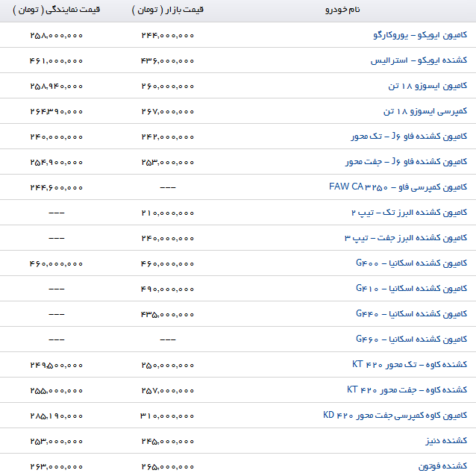Image resolution: width=476 pixels, height=476 pixels.
Task: Click the قیمت نمایندگی (تومان) column header
Action: click(x=57, y=10)
